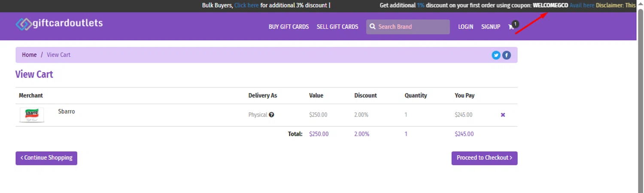Image resolution: width=644 pixels, height=193 pixels.
Task: Click View Cart breadcrumb
Action: 58,55
